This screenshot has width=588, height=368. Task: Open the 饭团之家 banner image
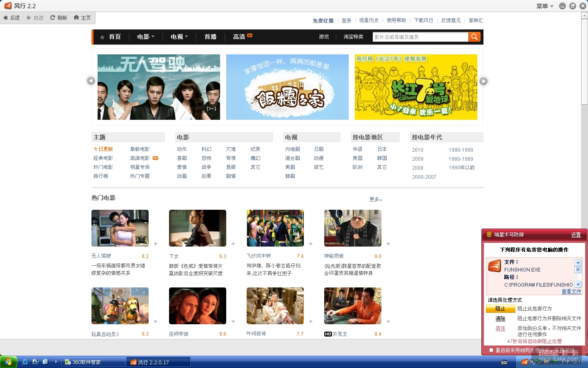click(287, 87)
